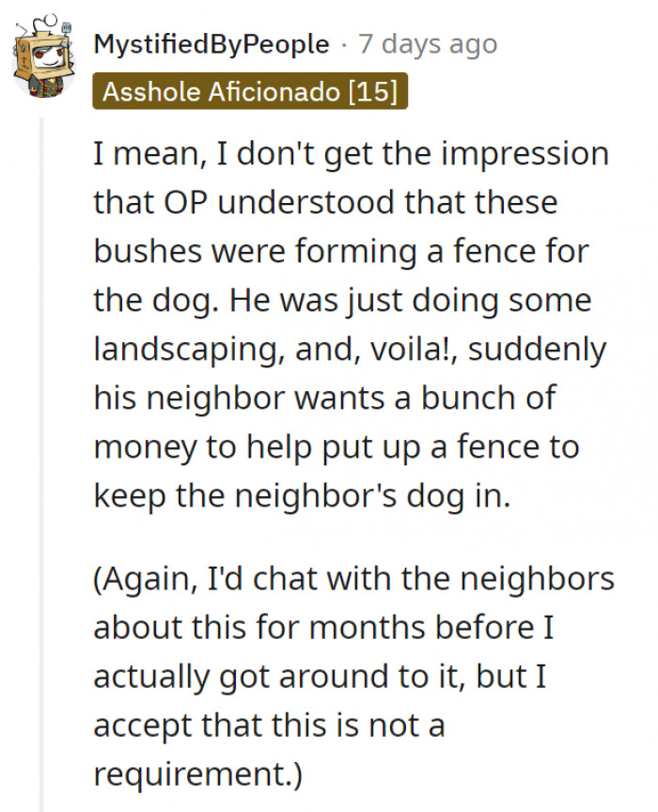Click the opening "(Again," of second paragraph
The height and width of the screenshot is (812, 658).
[x=146, y=580]
